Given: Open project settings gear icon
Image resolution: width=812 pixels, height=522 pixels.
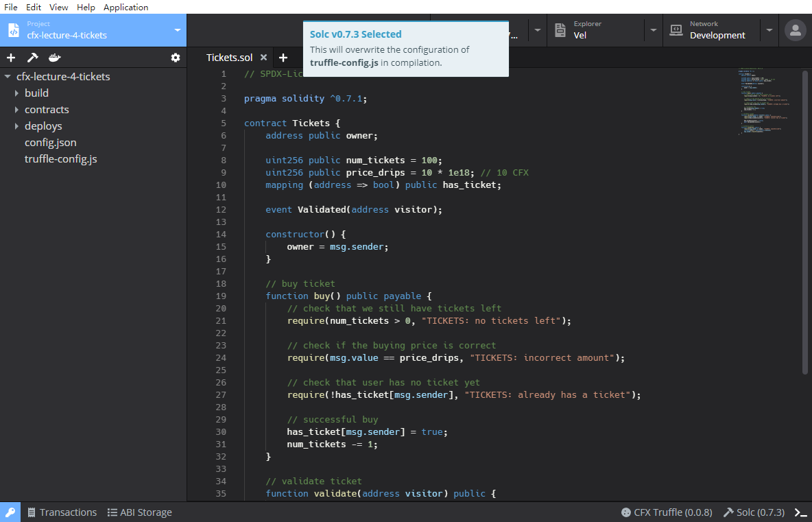Looking at the screenshot, I should click(x=176, y=58).
